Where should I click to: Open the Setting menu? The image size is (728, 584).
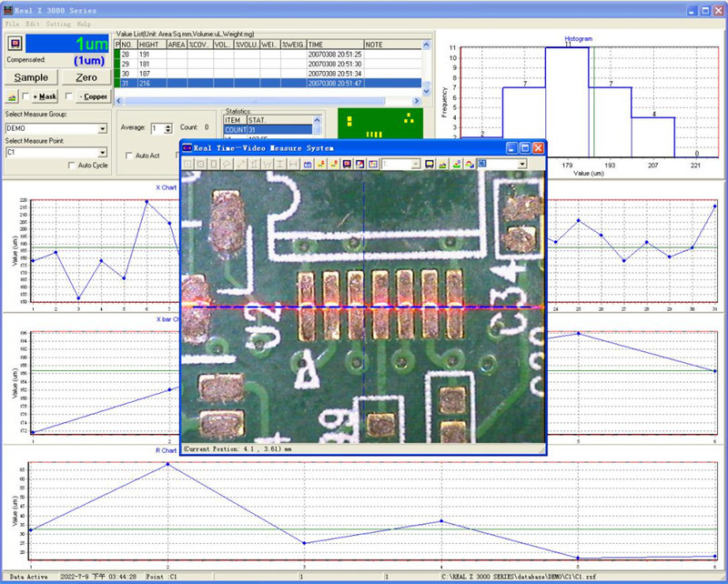click(58, 23)
